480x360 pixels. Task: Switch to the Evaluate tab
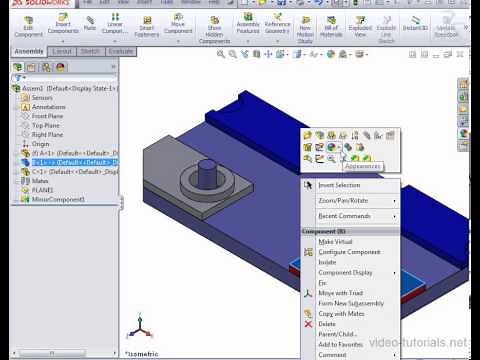(x=121, y=52)
